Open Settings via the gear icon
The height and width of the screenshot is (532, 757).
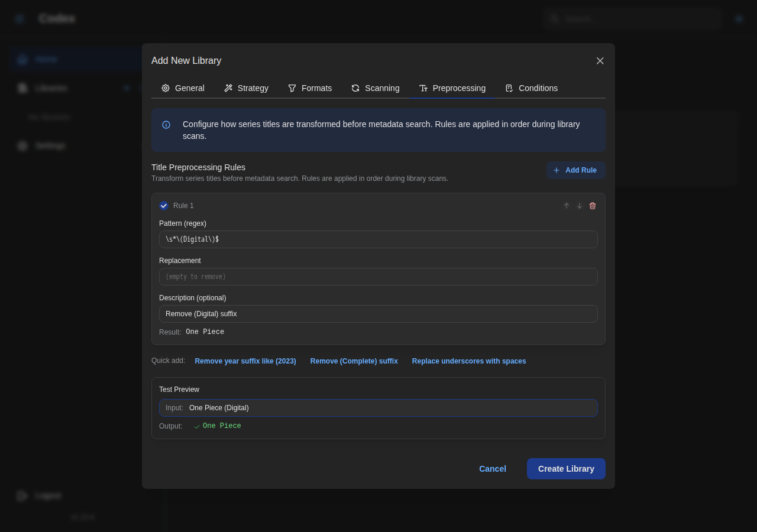pos(21,145)
